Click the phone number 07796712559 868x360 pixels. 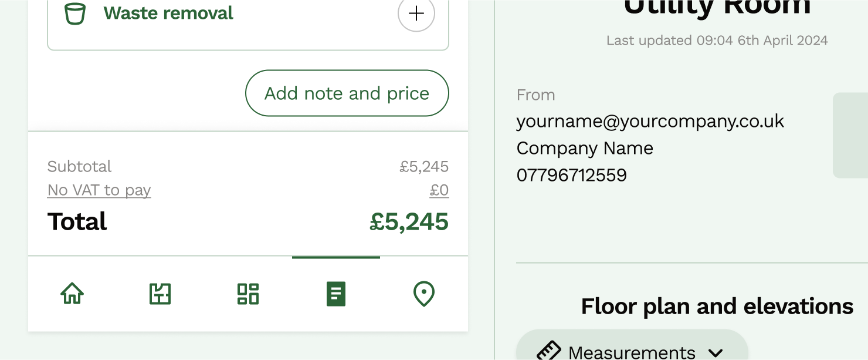pos(571,175)
